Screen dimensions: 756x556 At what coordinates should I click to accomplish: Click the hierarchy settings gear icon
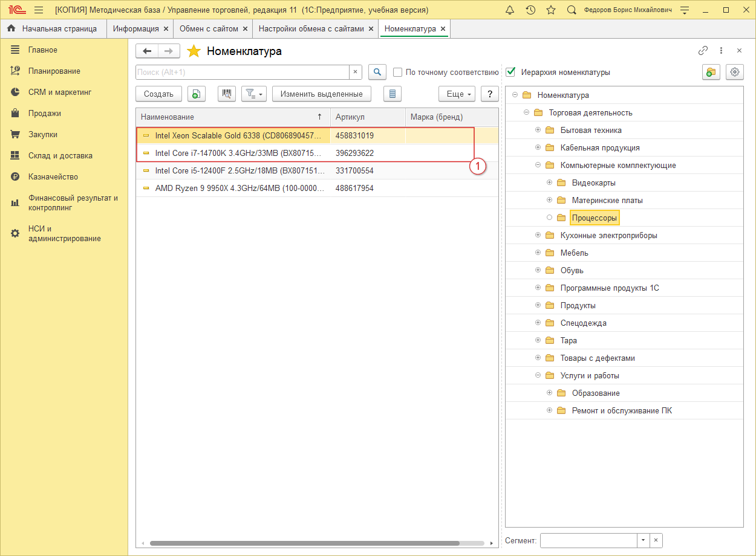tap(735, 72)
